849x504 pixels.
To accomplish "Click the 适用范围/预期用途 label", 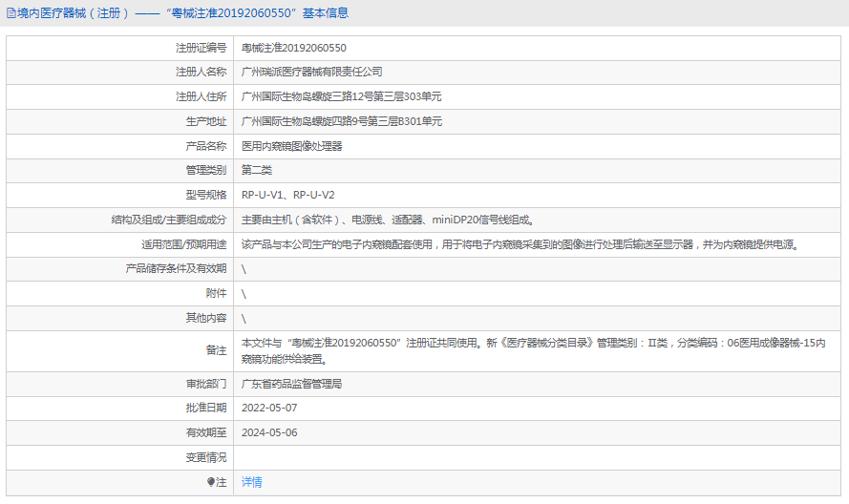I will [184, 244].
